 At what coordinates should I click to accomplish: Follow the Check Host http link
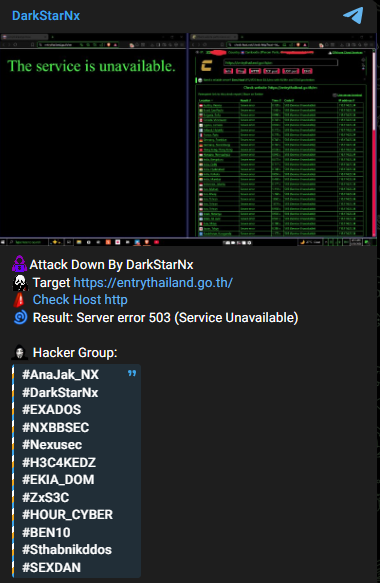[x=80, y=300]
